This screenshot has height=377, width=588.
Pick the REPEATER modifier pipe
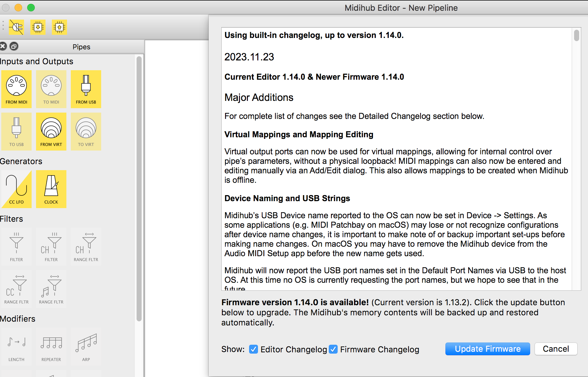point(51,346)
